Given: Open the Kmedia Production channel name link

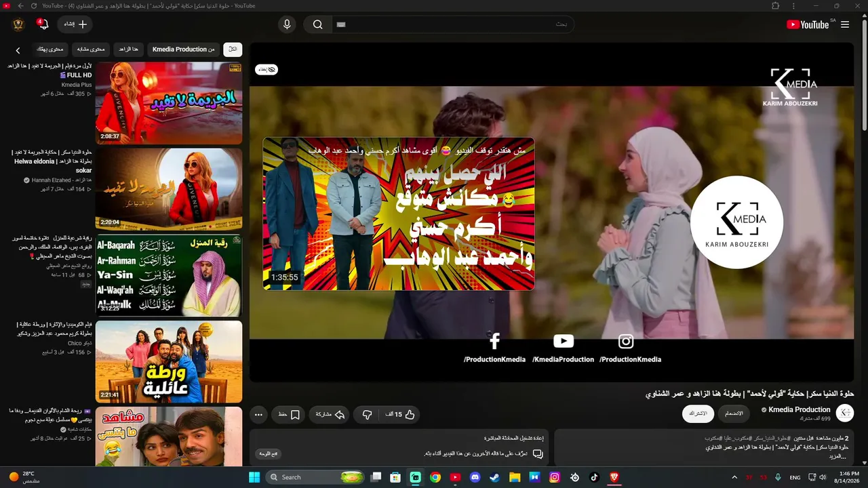Looking at the screenshot, I should tap(800, 409).
